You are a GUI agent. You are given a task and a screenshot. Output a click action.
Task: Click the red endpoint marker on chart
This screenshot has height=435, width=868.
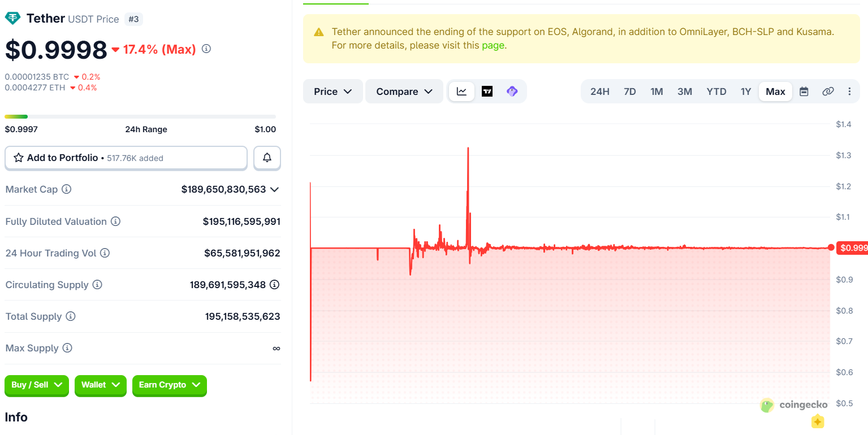(831, 247)
